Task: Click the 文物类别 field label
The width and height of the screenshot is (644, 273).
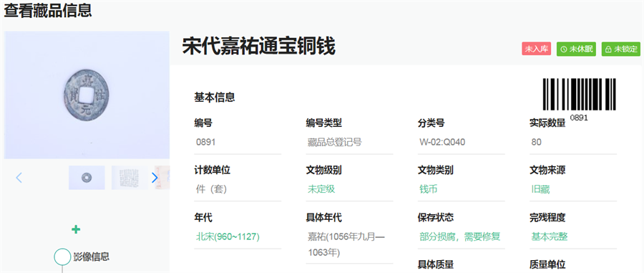Action: [x=436, y=170]
